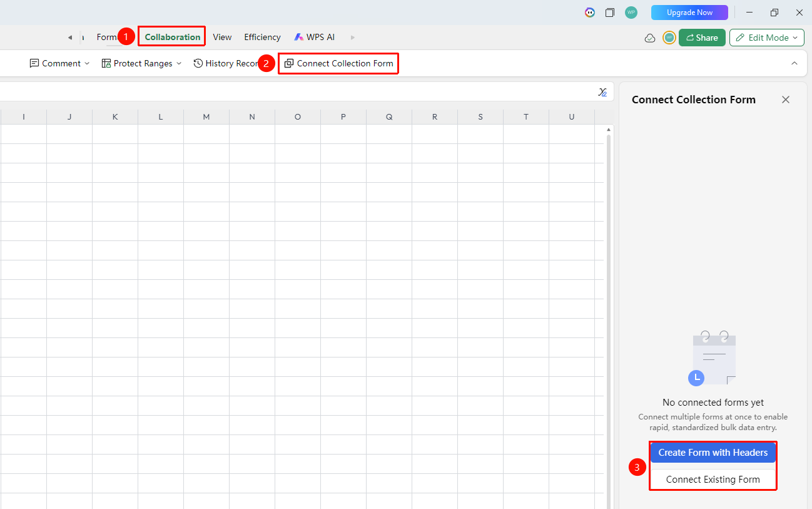Open the WPS AI assistant face icon
This screenshot has height=509, width=812.
tap(590, 13)
